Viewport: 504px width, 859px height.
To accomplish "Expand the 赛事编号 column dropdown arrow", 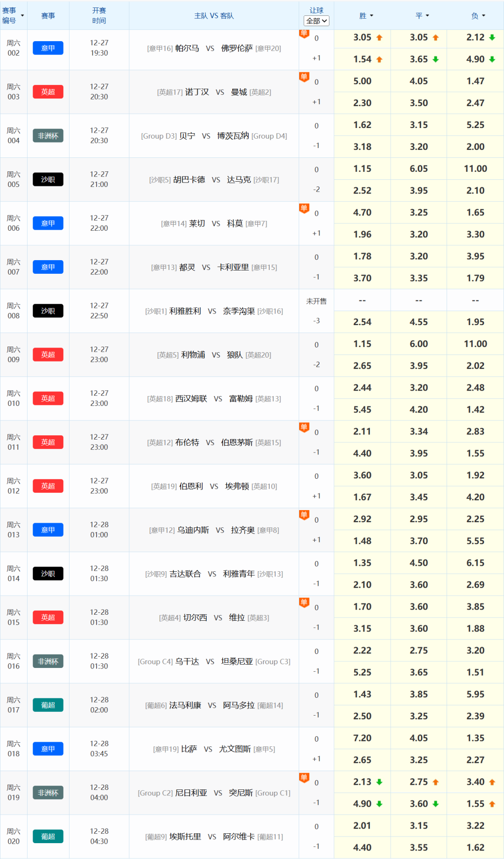I will coord(22,16).
